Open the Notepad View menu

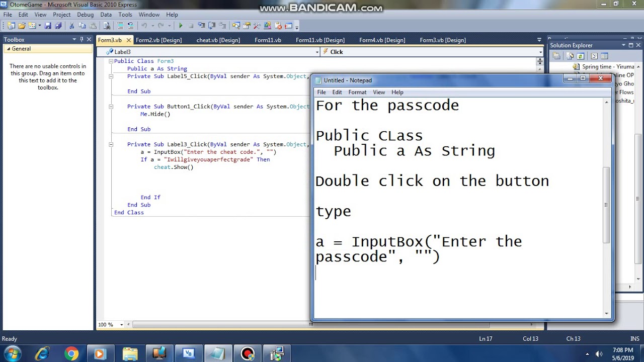pyautogui.click(x=379, y=92)
